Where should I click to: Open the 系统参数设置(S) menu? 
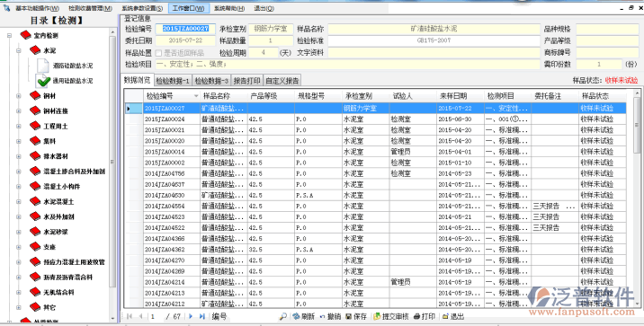click(x=142, y=8)
